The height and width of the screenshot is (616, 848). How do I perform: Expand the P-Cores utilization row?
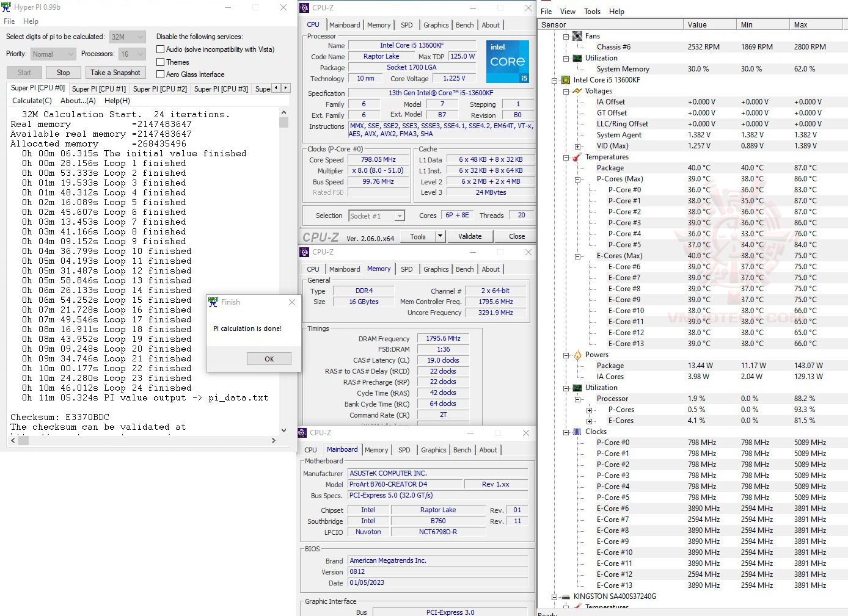[589, 410]
